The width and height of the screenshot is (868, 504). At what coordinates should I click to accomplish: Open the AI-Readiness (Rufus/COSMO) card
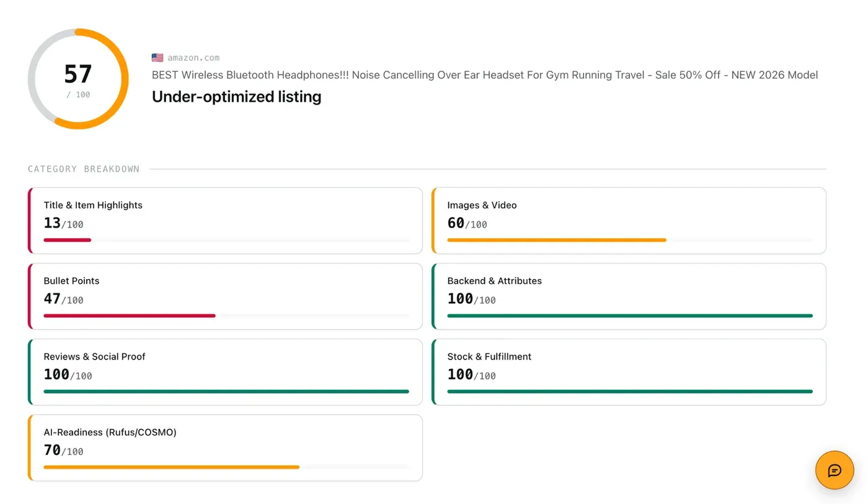tap(225, 448)
